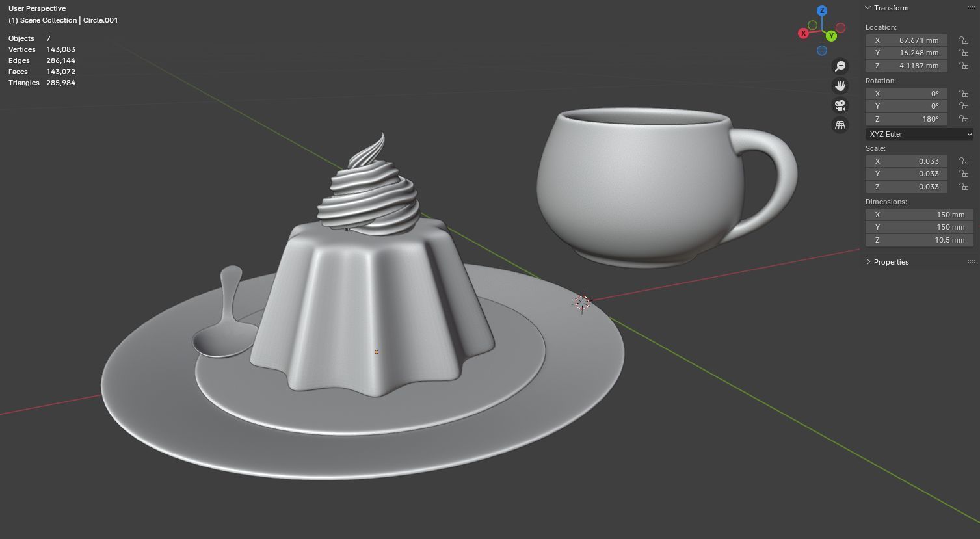Lock the Rotation X value

[x=964, y=94]
